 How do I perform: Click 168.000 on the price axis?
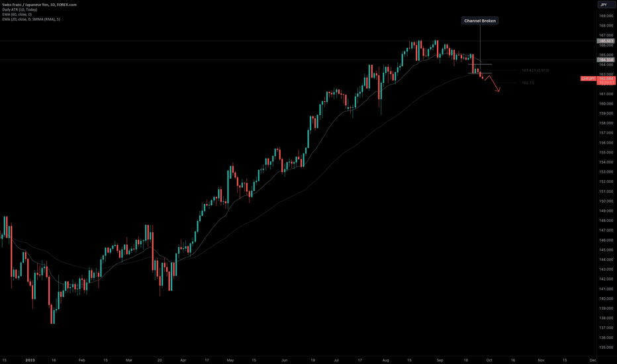(606, 26)
